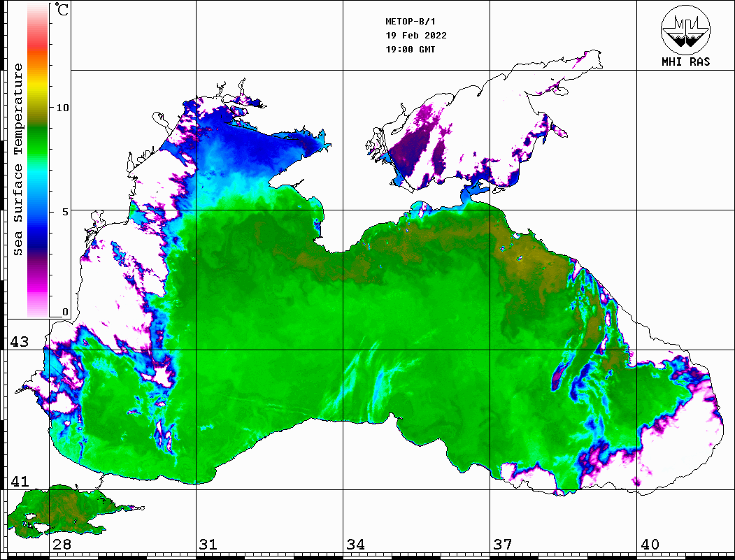Click the 0 mark on temperature scale
The height and width of the screenshot is (560, 735).
coord(65,312)
